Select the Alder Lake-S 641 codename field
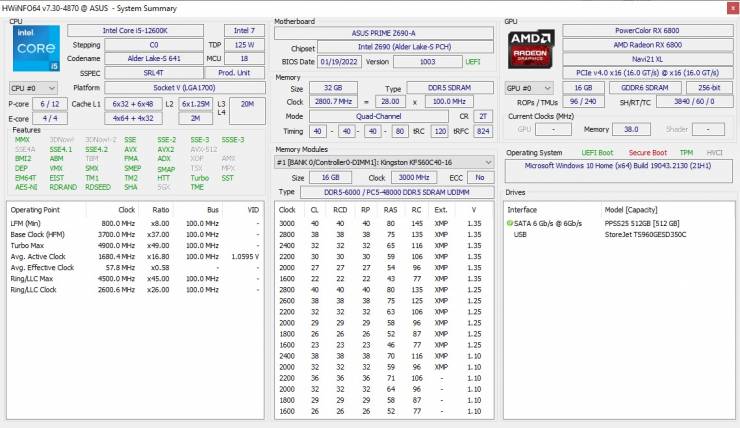The width and height of the screenshot is (740, 428). coord(154,59)
